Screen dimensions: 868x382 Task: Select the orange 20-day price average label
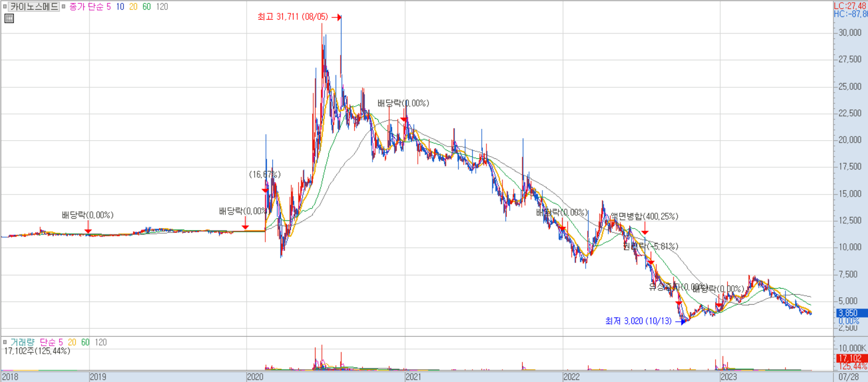pos(133,7)
